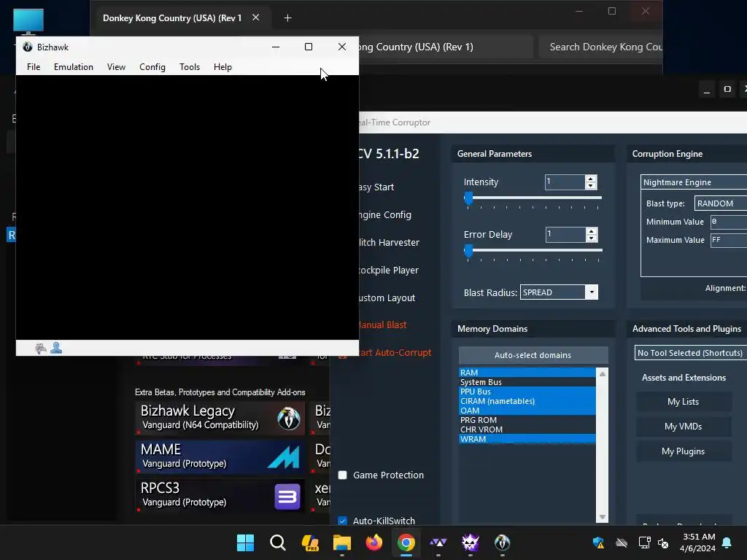Screen dimensions: 747x560
Task: Click memory domains scrollbar down arrow
Action: (602, 517)
